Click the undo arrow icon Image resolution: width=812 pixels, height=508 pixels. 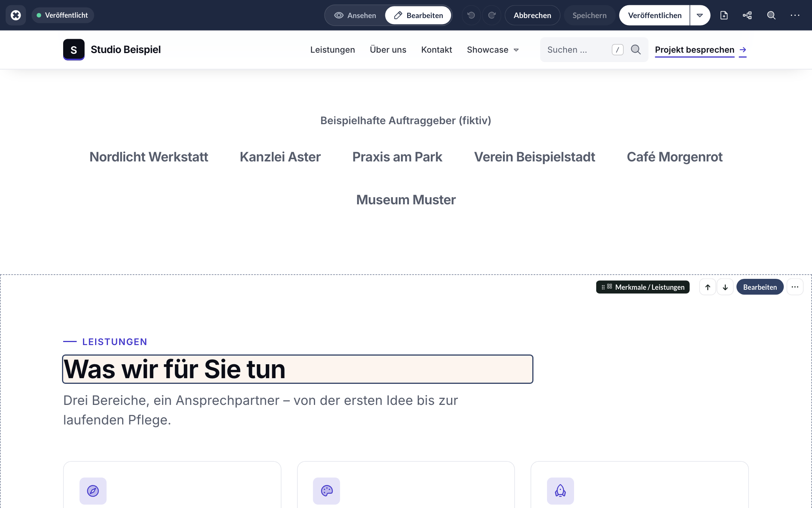pos(471,15)
